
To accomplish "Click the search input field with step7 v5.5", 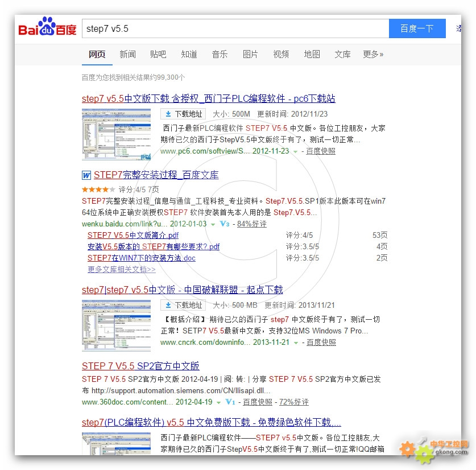I will pyautogui.click(x=235, y=28).
